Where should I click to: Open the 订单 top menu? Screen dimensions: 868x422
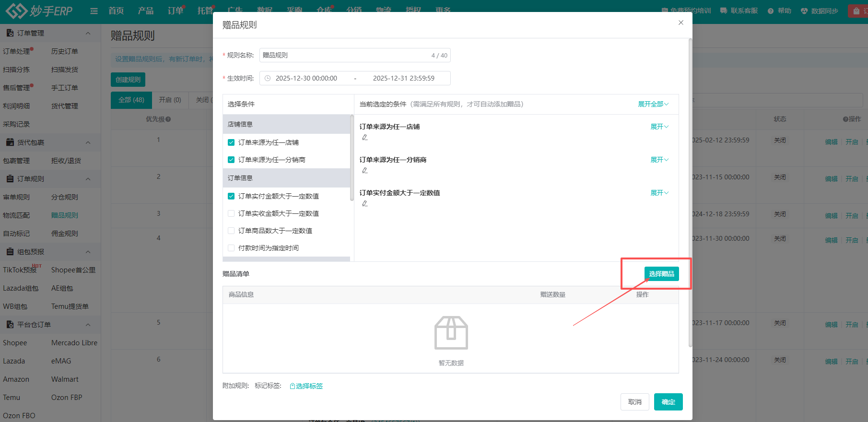(176, 11)
